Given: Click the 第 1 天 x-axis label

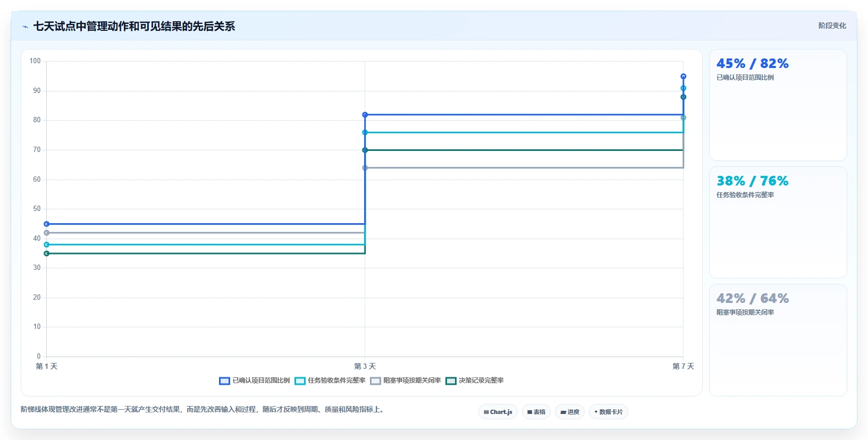Looking at the screenshot, I should coord(47,366).
